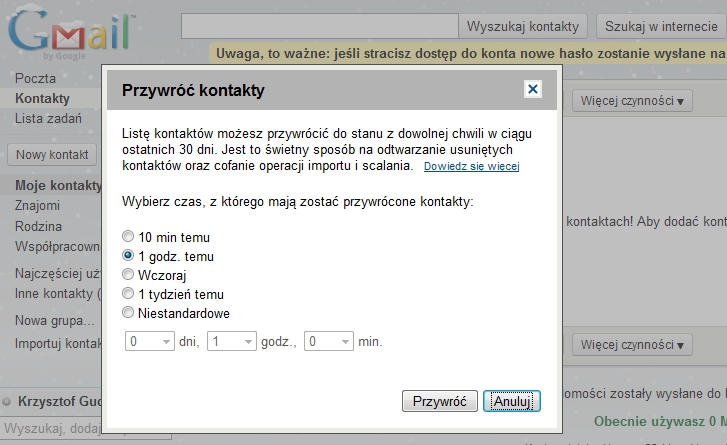Expand the top Więcej czynności menu
This screenshot has width=727, height=445.
click(x=632, y=100)
